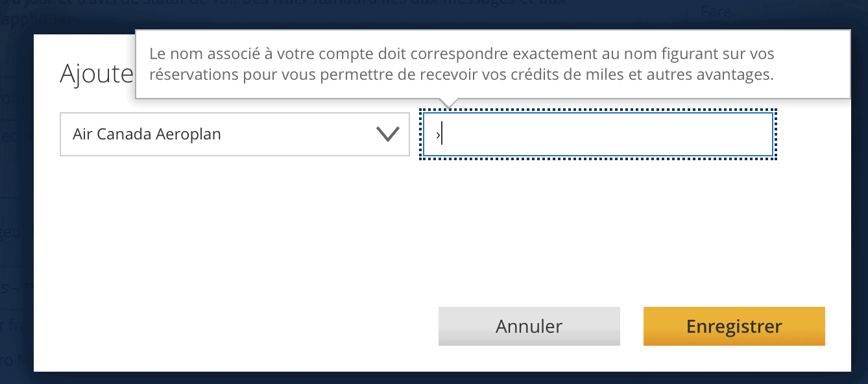Open the frequent flyer program dropdown
This screenshot has height=384, width=868.
(x=235, y=134)
